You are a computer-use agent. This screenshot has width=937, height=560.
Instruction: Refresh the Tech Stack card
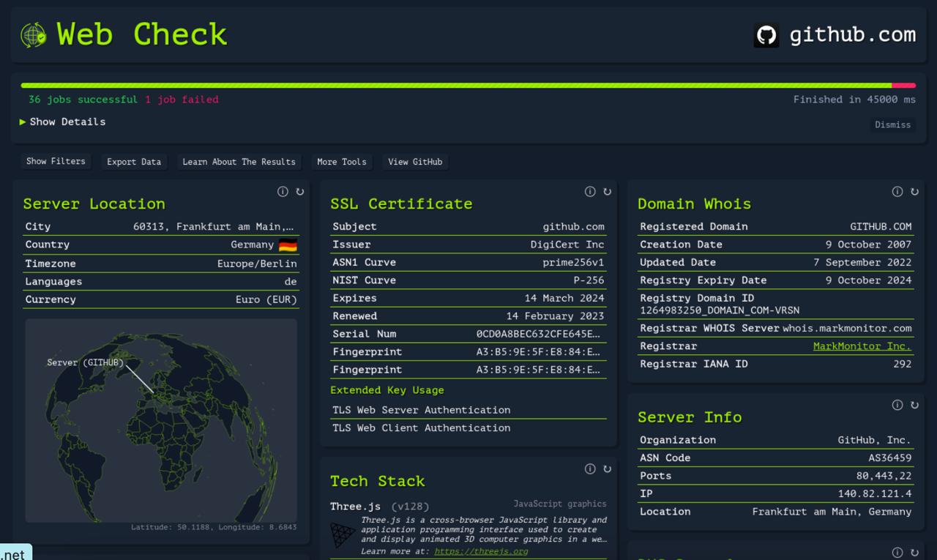coord(607,469)
